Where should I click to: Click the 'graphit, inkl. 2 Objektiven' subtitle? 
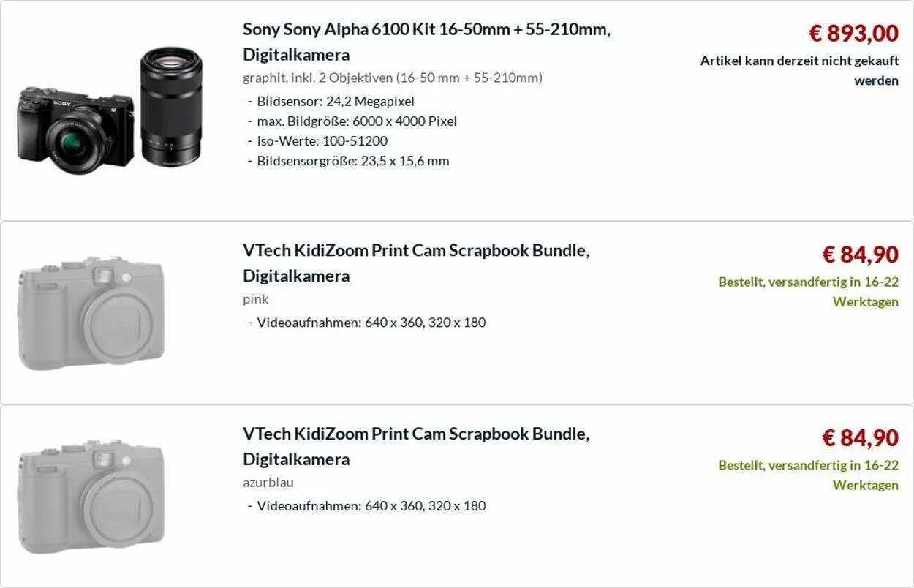click(393, 78)
